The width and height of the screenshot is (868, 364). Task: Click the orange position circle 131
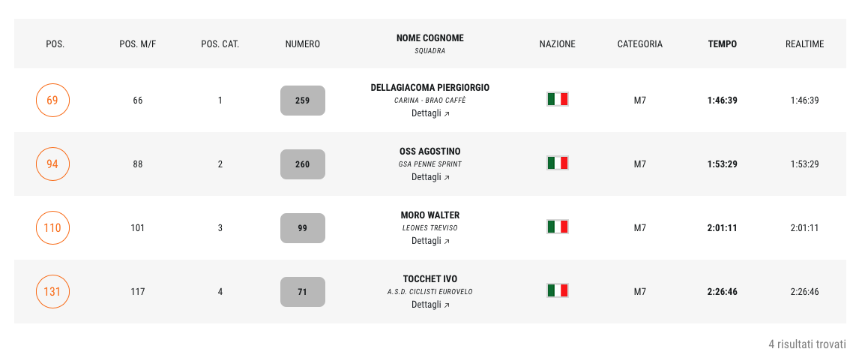pyautogui.click(x=52, y=291)
